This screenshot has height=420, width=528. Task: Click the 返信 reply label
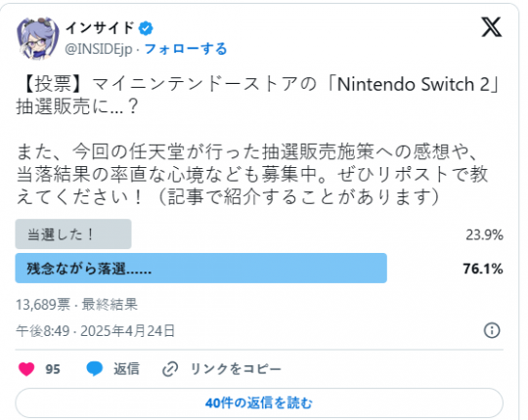click(126, 369)
